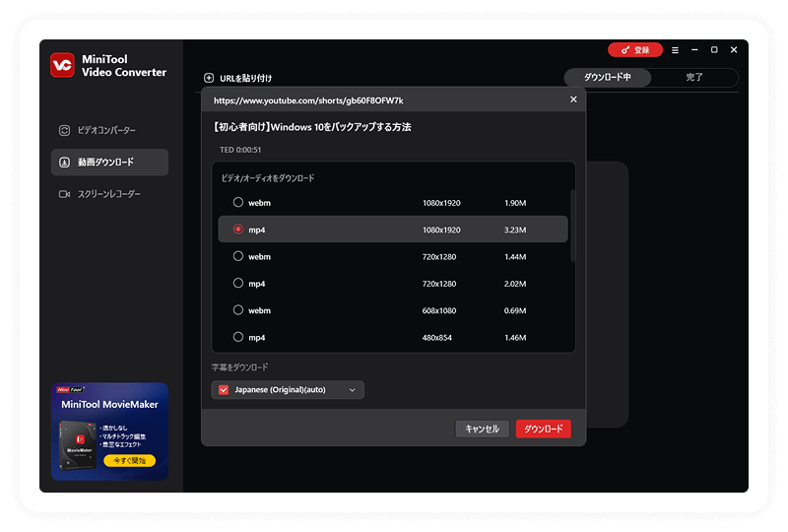Click the MovieMaker product box image
This screenshot has width=788, height=532.
tap(78, 445)
